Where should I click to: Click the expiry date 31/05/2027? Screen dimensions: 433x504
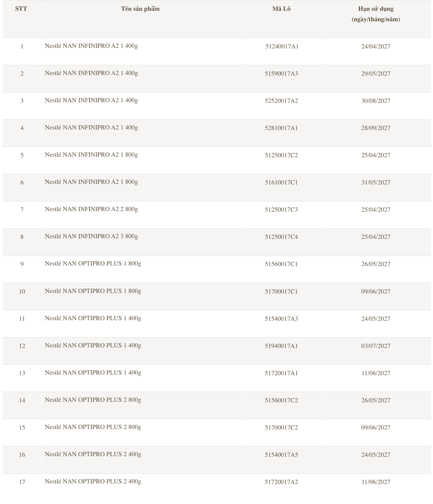point(376,182)
